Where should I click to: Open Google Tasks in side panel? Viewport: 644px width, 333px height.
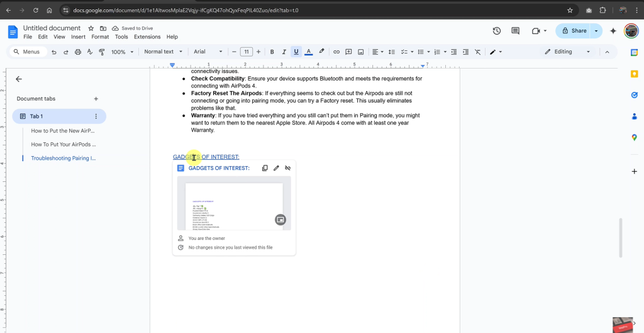[634, 95]
